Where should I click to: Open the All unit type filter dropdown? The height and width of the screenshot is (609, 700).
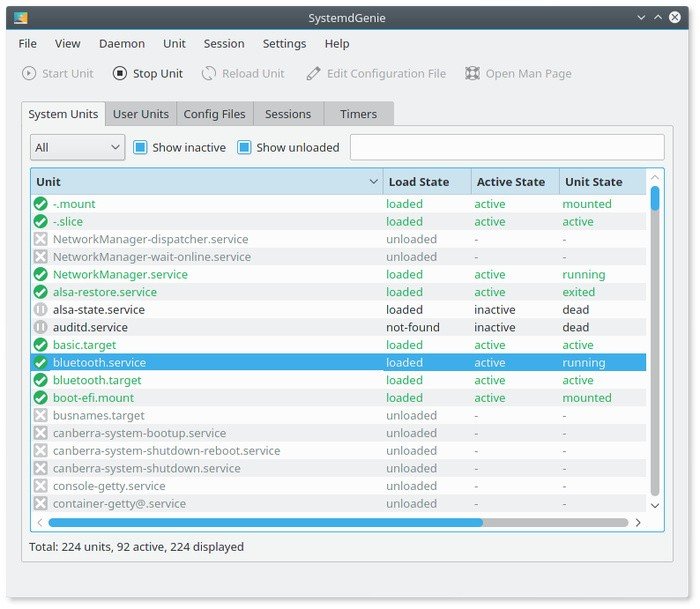point(77,147)
